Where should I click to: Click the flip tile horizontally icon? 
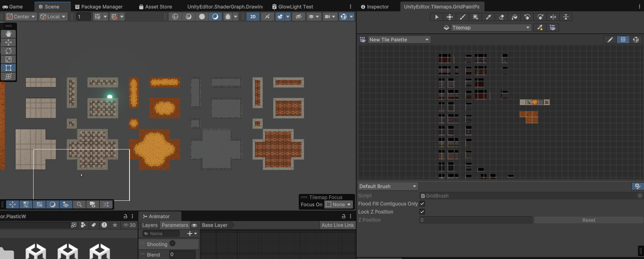pyautogui.click(x=553, y=17)
